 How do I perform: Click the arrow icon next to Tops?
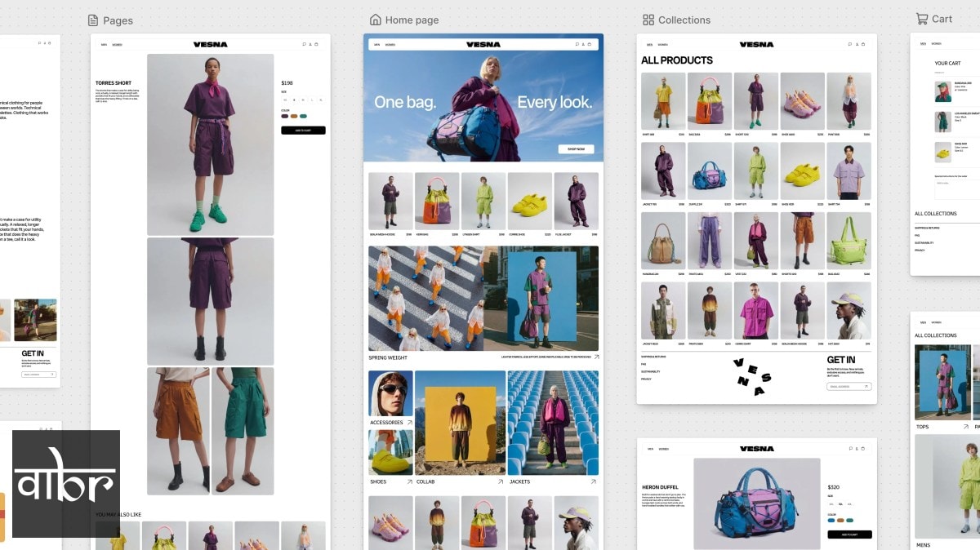966,427
